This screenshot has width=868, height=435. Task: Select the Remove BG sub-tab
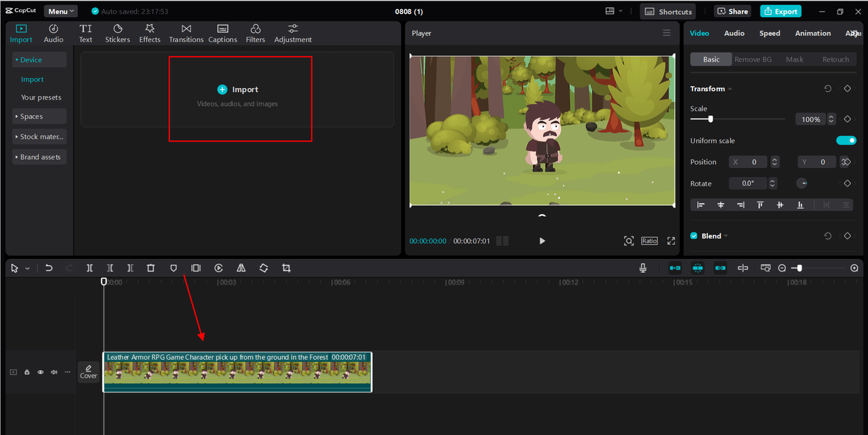click(753, 60)
